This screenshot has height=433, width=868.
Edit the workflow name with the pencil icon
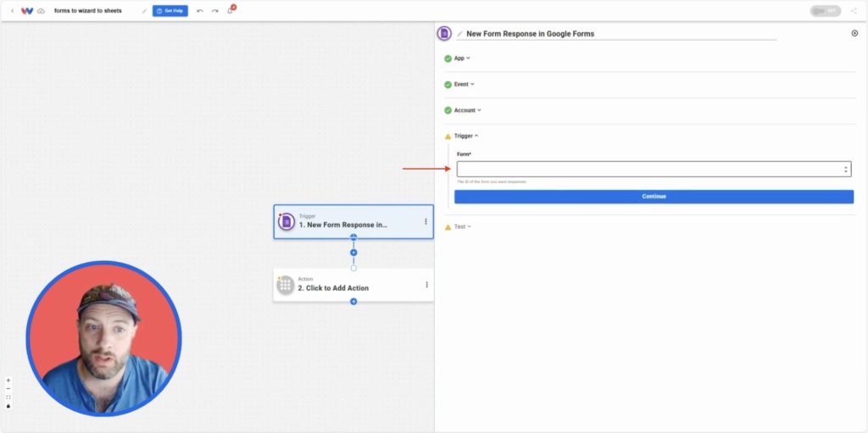click(144, 10)
